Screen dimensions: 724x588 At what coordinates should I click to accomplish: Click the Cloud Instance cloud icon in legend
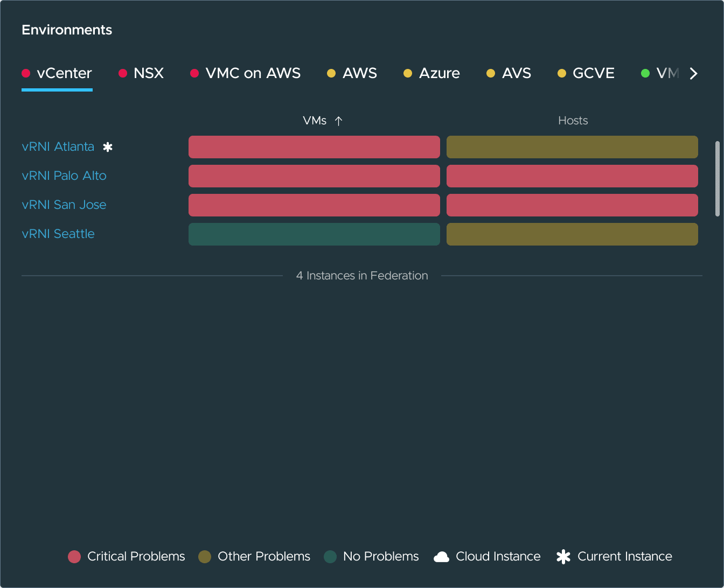coord(441,557)
